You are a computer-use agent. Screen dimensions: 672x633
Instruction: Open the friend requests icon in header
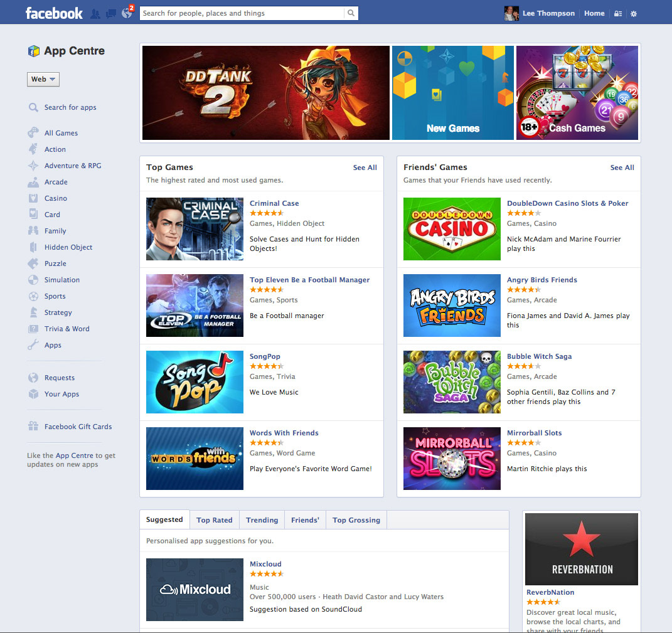(x=95, y=14)
